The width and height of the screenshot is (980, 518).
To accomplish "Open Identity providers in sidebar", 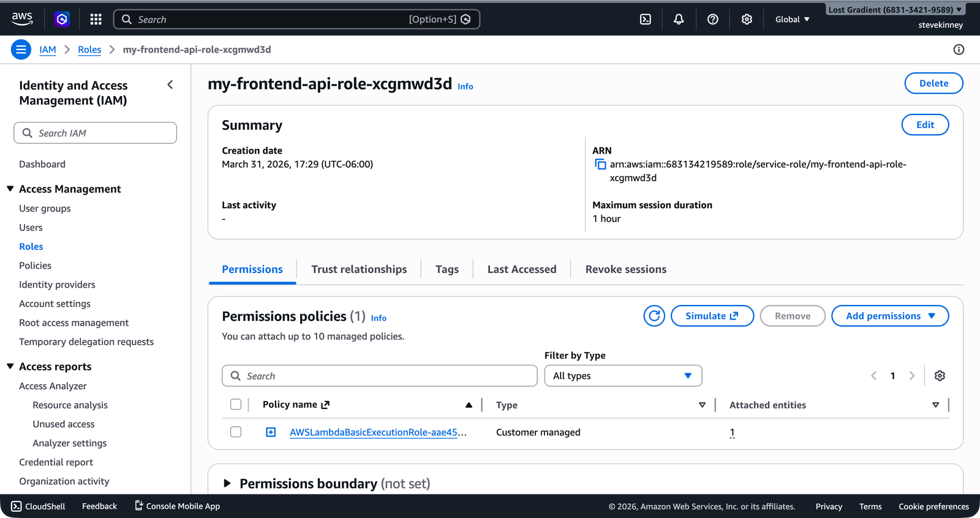I will [x=57, y=284].
